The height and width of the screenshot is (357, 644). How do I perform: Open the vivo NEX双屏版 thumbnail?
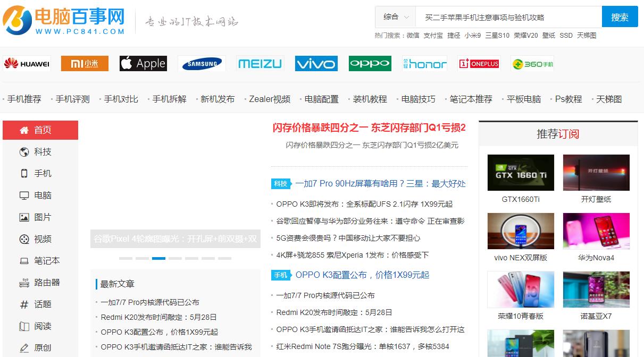tap(520, 231)
